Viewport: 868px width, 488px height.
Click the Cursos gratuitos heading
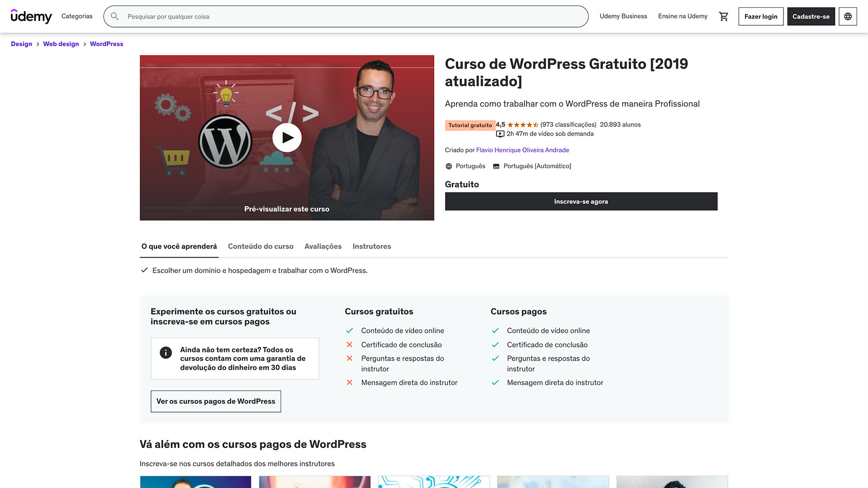[379, 312]
